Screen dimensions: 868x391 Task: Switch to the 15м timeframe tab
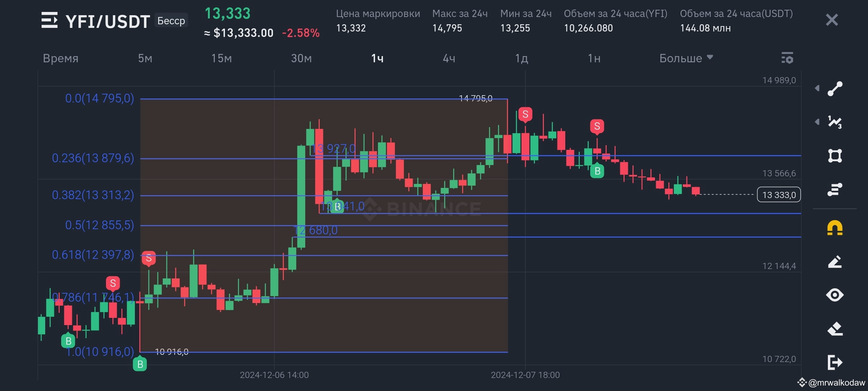pos(221,58)
